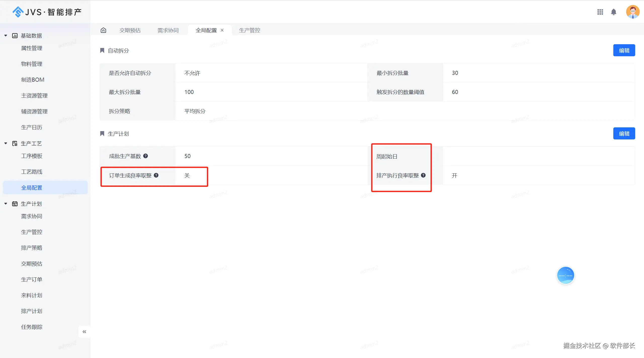Viewport: 644px width, 358px height.
Task: Open the apps grid icon
Action: point(600,12)
